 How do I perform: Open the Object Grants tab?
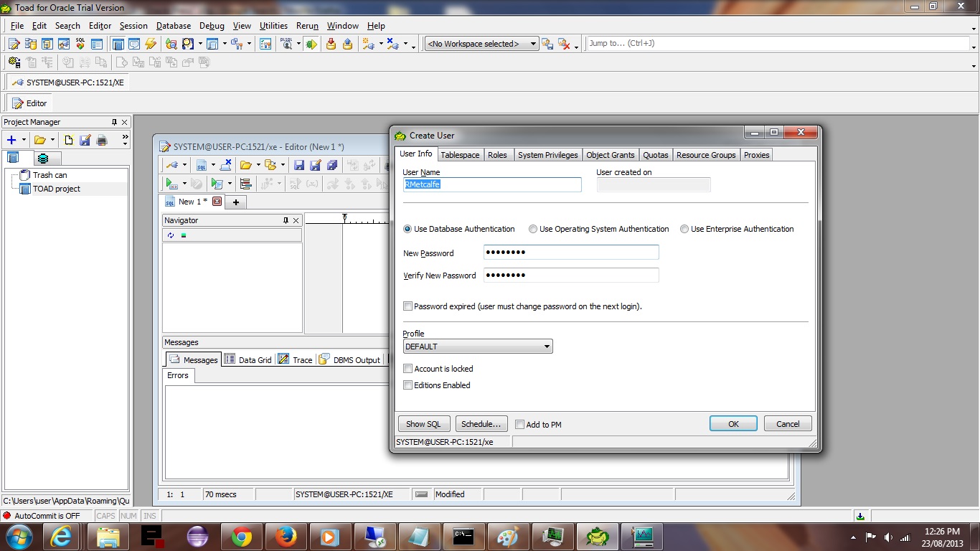coord(610,155)
